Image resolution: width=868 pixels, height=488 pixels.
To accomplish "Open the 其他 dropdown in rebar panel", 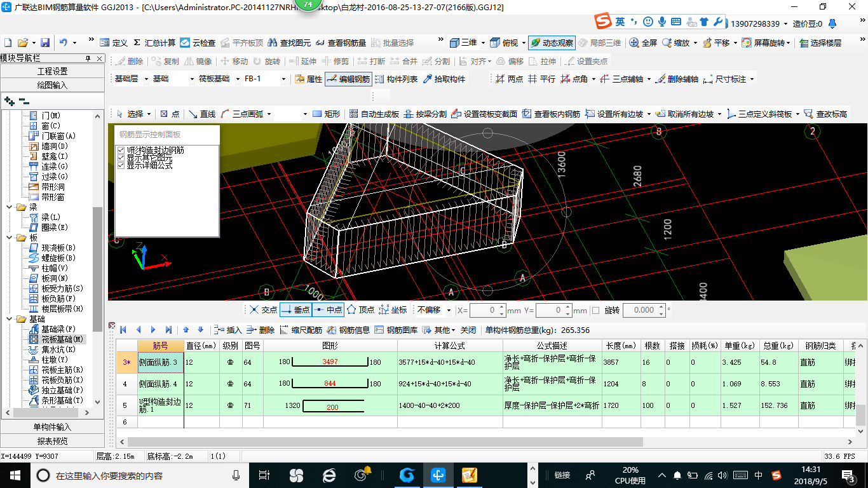I will coord(440,330).
